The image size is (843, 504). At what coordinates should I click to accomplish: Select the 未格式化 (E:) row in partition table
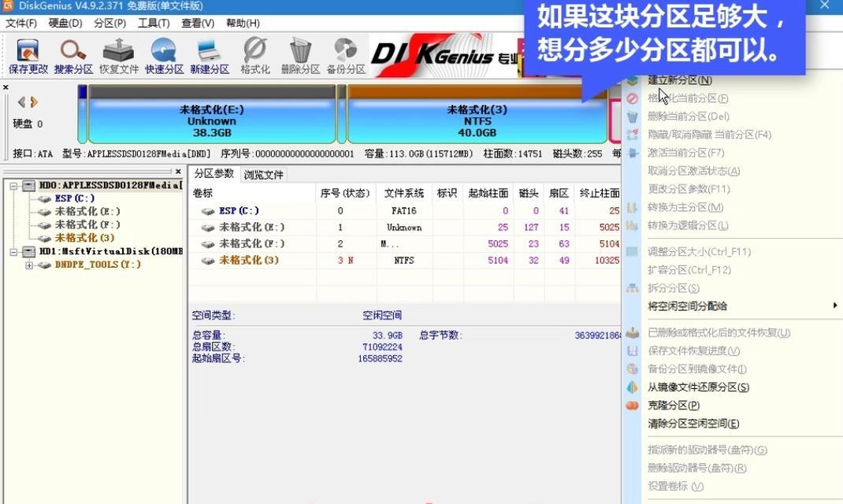[x=406, y=228]
